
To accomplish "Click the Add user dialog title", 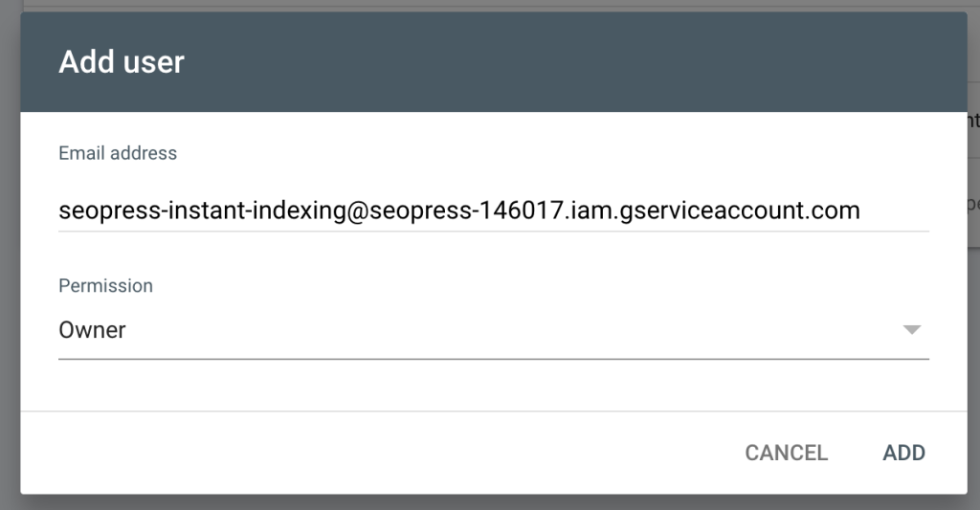I will [122, 62].
